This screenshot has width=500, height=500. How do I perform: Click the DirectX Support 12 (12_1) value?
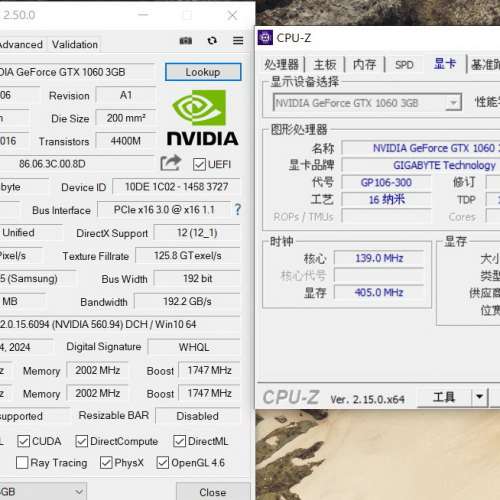pyautogui.click(x=197, y=233)
